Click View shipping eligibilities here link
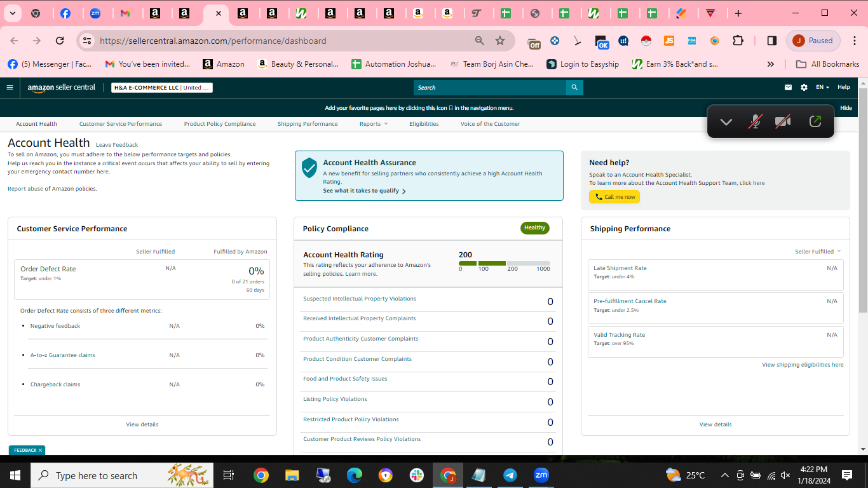The image size is (868, 488). (803, 365)
